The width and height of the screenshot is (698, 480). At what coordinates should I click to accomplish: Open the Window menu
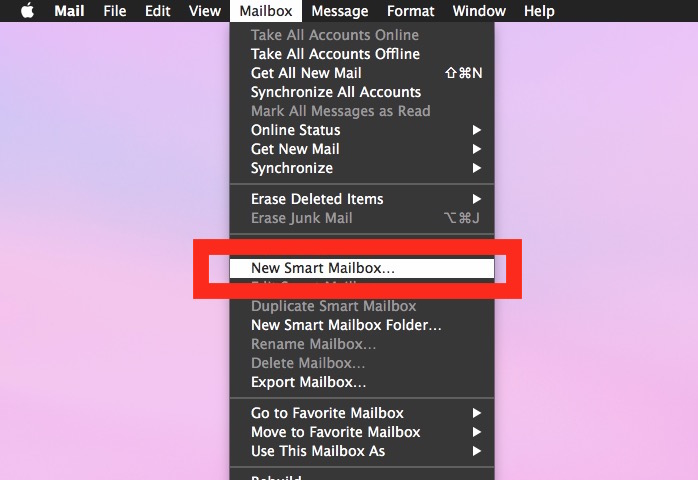pyautogui.click(x=479, y=11)
